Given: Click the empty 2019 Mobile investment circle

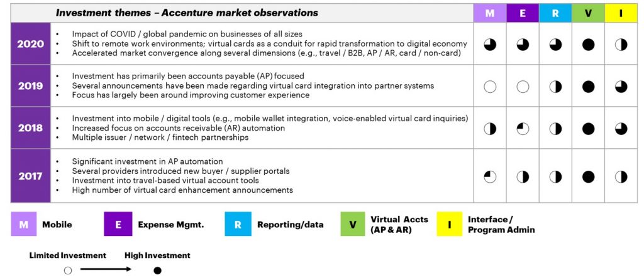Looking at the screenshot, I should (490, 86).
